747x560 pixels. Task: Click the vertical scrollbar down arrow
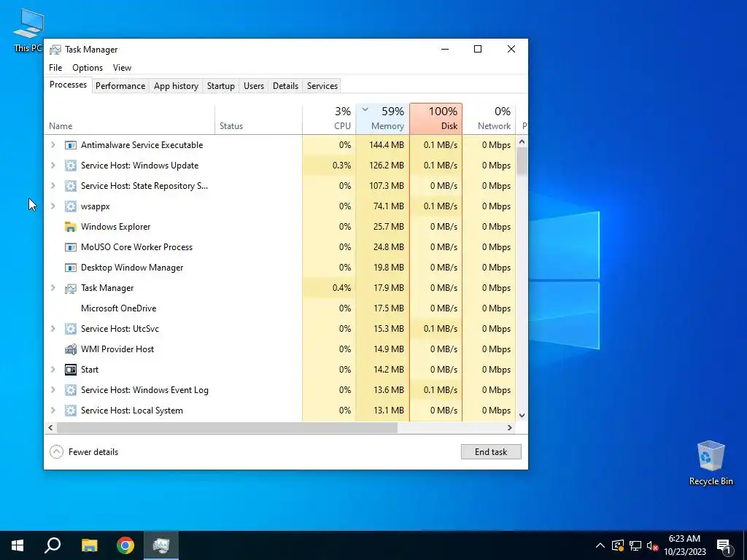pyautogui.click(x=522, y=415)
